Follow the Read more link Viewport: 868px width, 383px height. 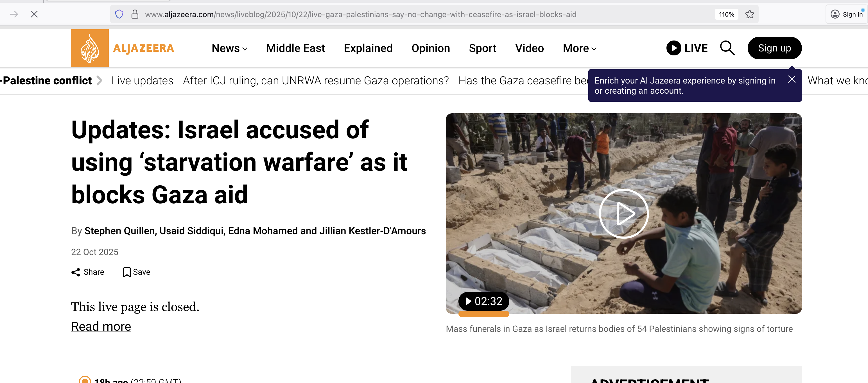[x=101, y=326]
